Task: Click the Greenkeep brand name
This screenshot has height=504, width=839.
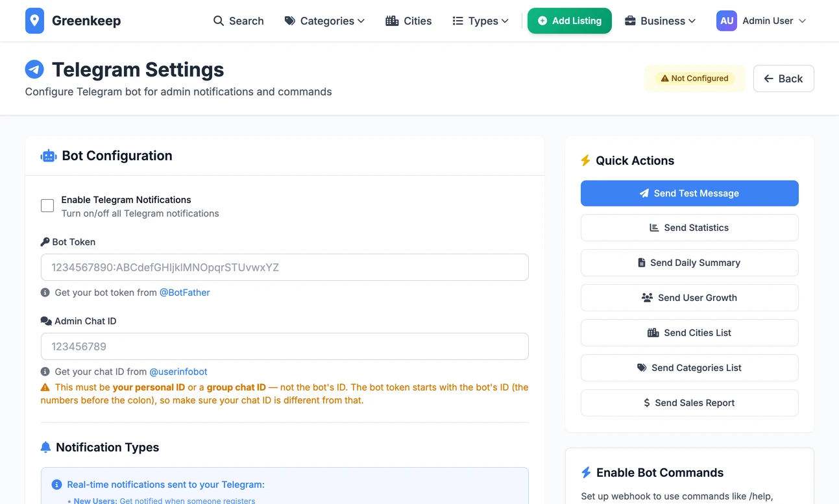Action: [x=86, y=21]
